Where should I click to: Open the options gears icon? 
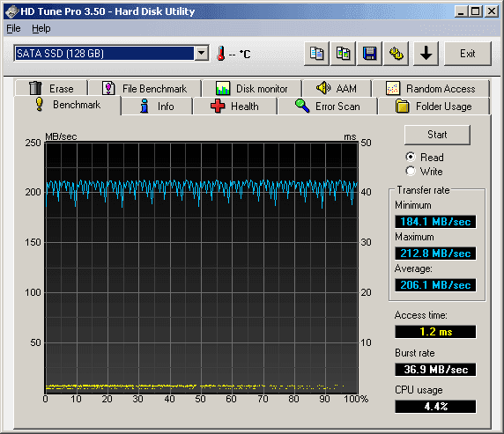(x=396, y=54)
